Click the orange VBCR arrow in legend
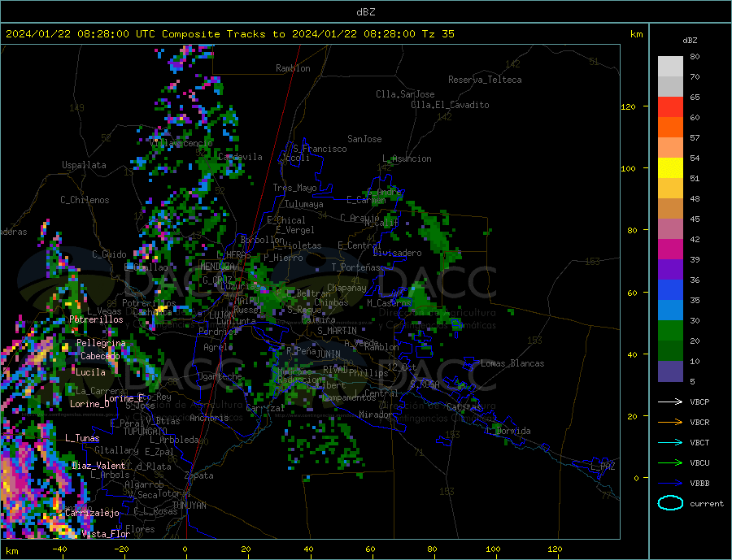 point(670,422)
